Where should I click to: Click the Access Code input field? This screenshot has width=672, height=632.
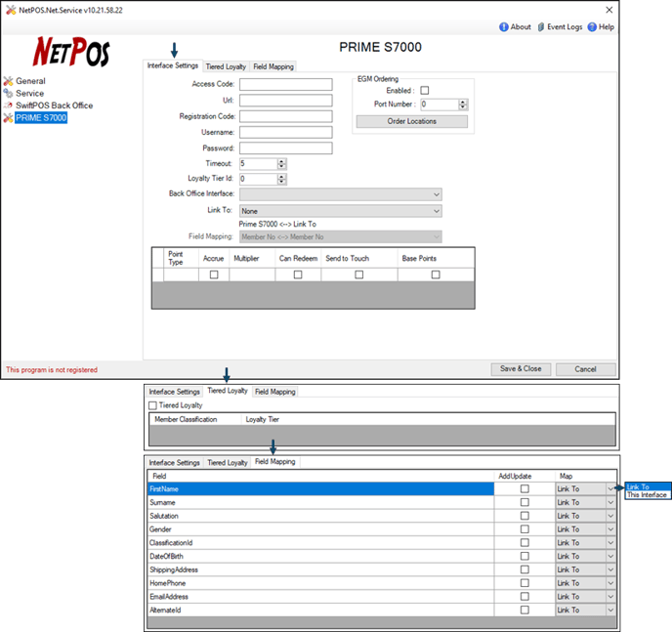tap(286, 84)
